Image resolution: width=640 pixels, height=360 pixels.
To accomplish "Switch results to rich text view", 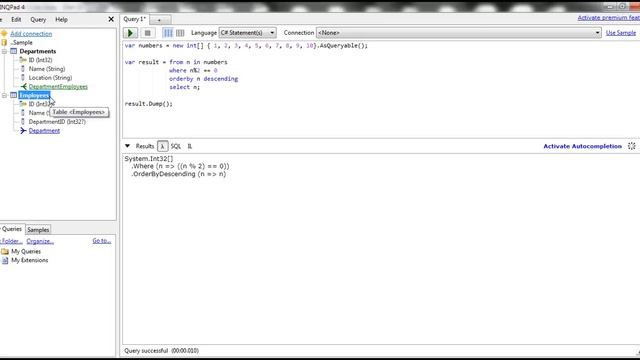I will coord(168,33).
